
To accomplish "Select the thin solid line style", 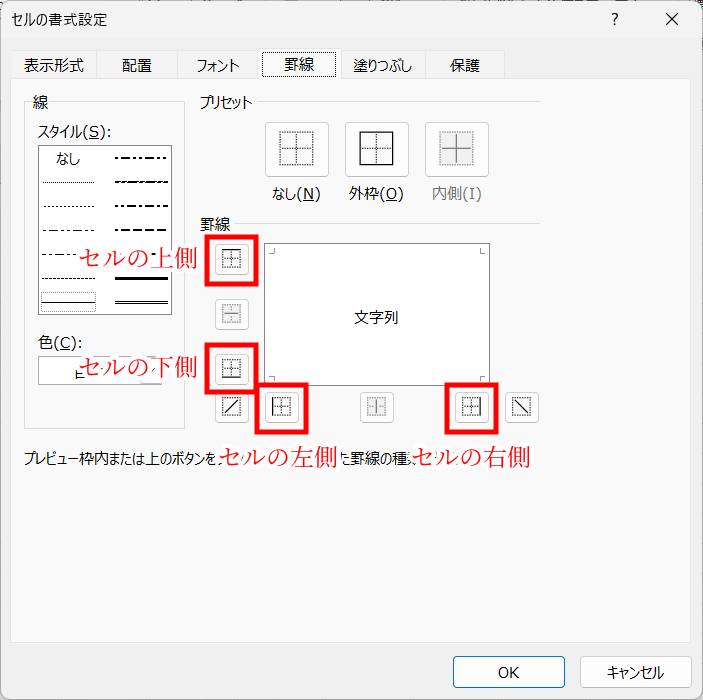I will (68, 302).
